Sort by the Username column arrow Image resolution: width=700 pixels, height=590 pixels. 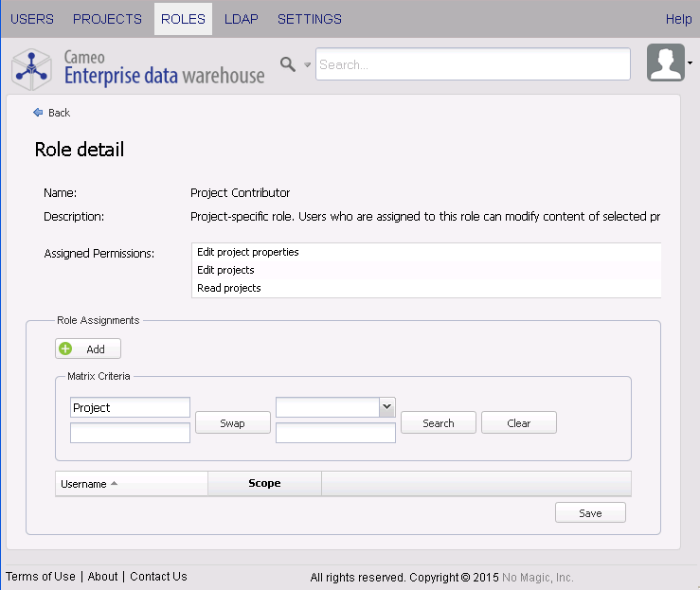click(115, 484)
